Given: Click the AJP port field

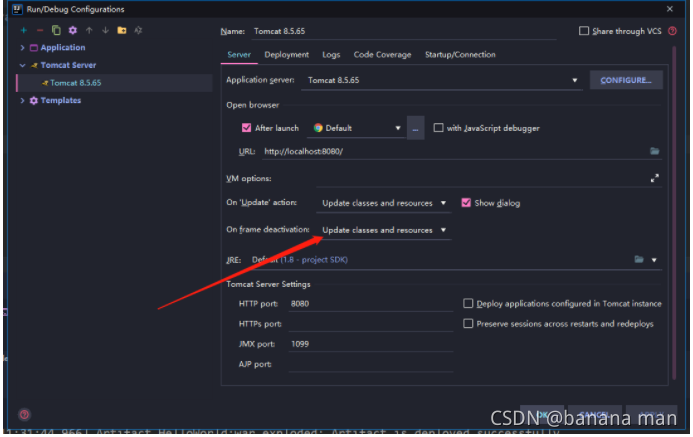Looking at the screenshot, I should [371, 364].
